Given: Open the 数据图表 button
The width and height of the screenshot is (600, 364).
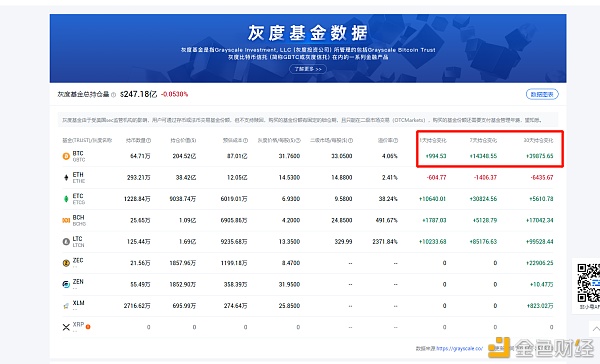Looking at the screenshot, I should click(542, 94).
